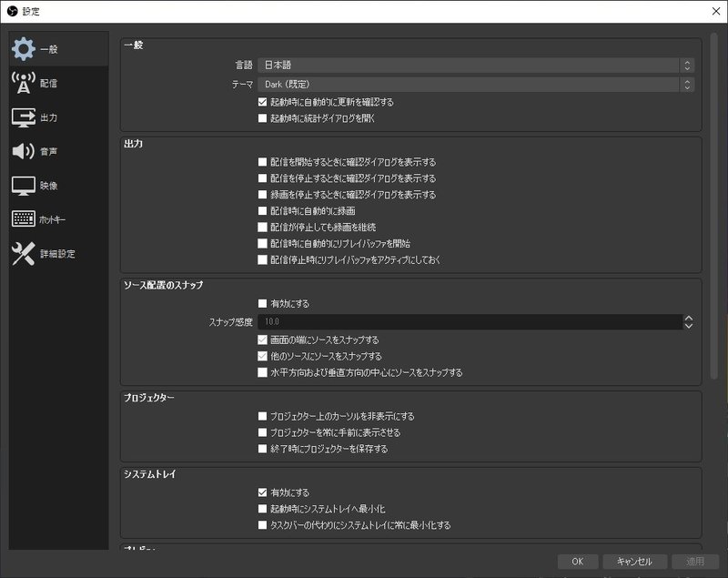
Task: Open the 配信 settings tab label
Action: (x=49, y=83)
